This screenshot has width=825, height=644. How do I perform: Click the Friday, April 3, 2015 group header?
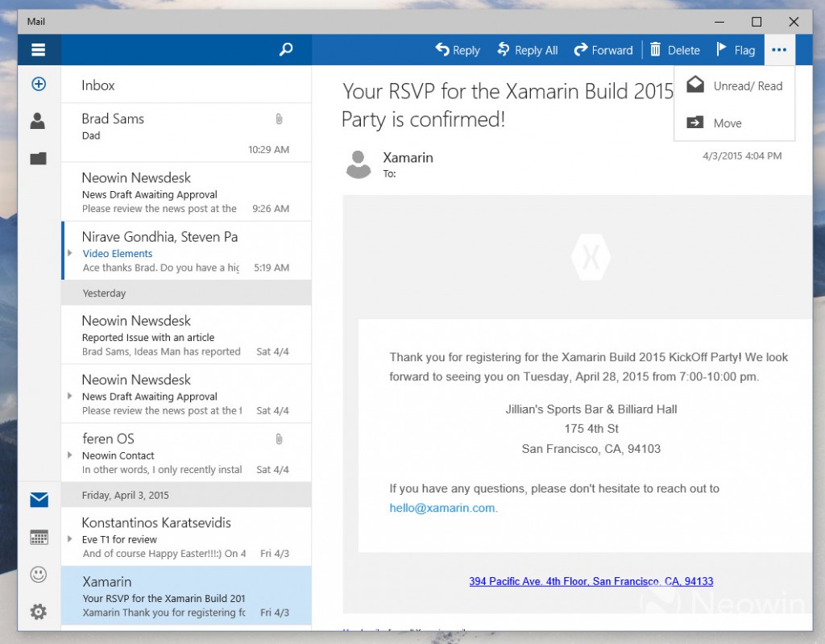[186, 495]
